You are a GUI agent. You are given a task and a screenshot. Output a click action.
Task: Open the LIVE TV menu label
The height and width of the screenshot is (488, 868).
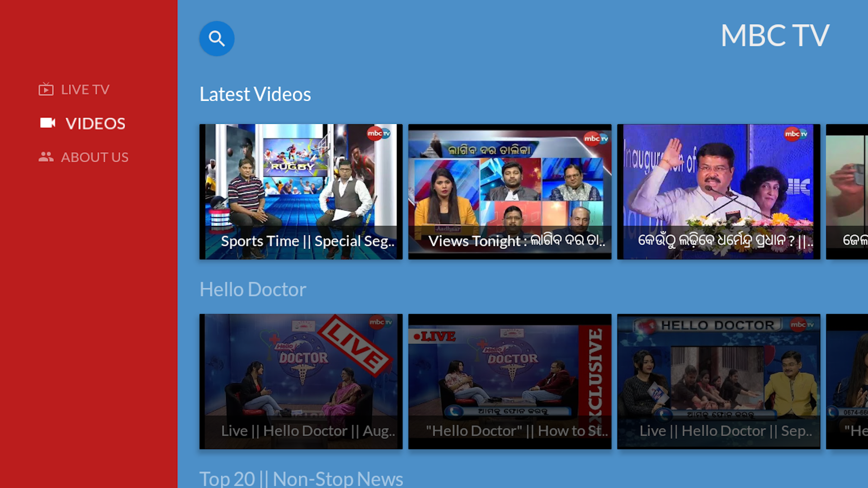pyautogui.click(x=85, y=89)
